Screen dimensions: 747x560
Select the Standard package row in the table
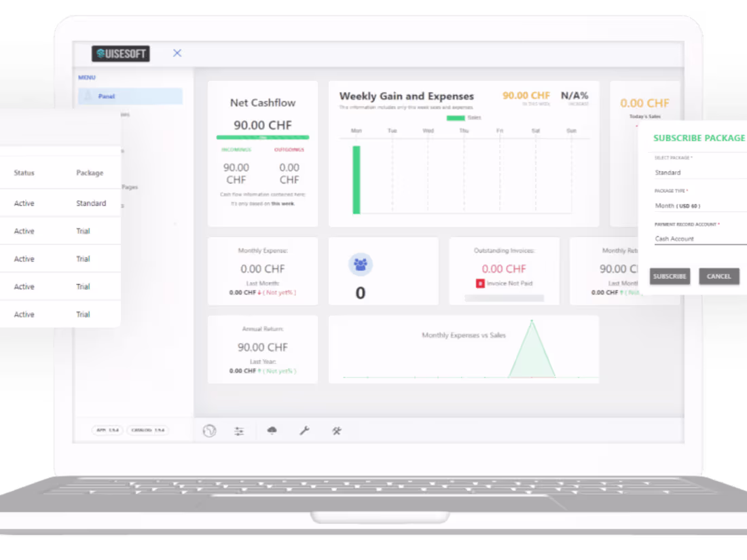tap(89, 203)
